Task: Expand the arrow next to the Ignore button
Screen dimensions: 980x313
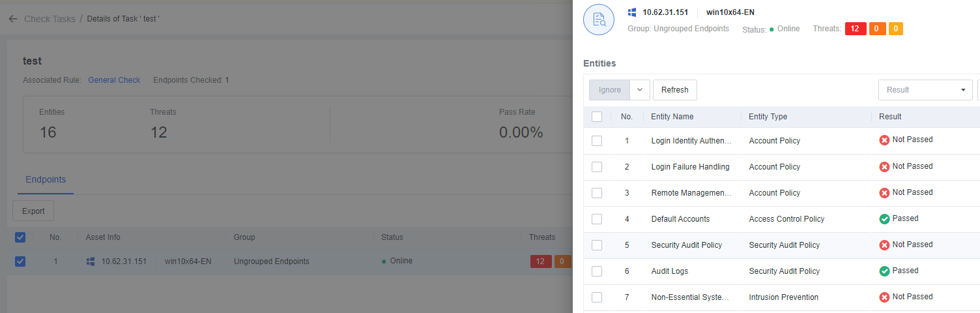Action: point(640,90)
